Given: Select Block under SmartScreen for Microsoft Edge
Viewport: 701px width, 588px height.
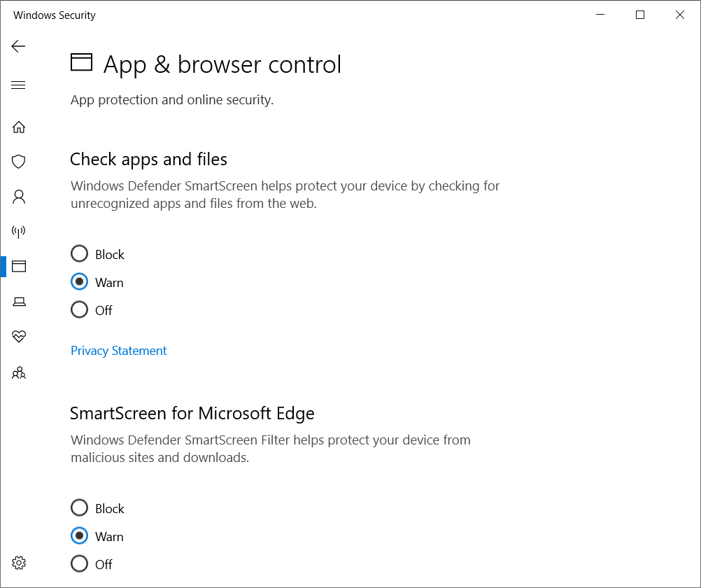Looking at the screenshot, I should [97, 508].
